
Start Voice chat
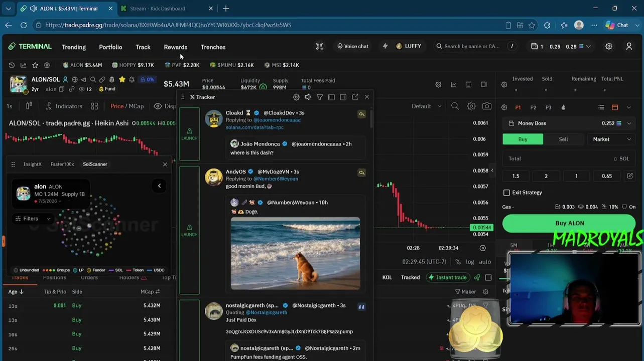click(x=353, y=46)
